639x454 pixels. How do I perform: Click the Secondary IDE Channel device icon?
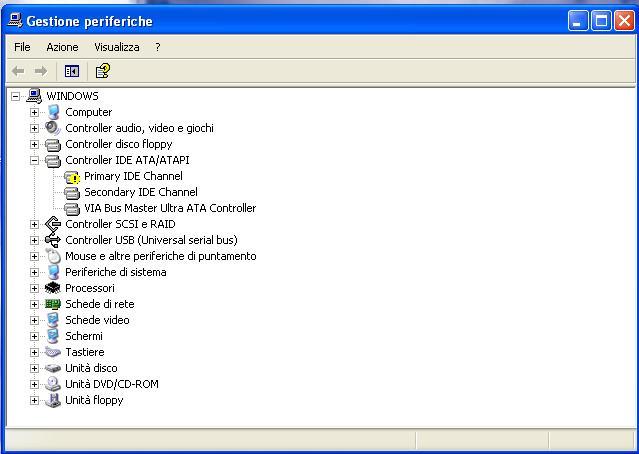pyautogui.click(x=72, y=192)
